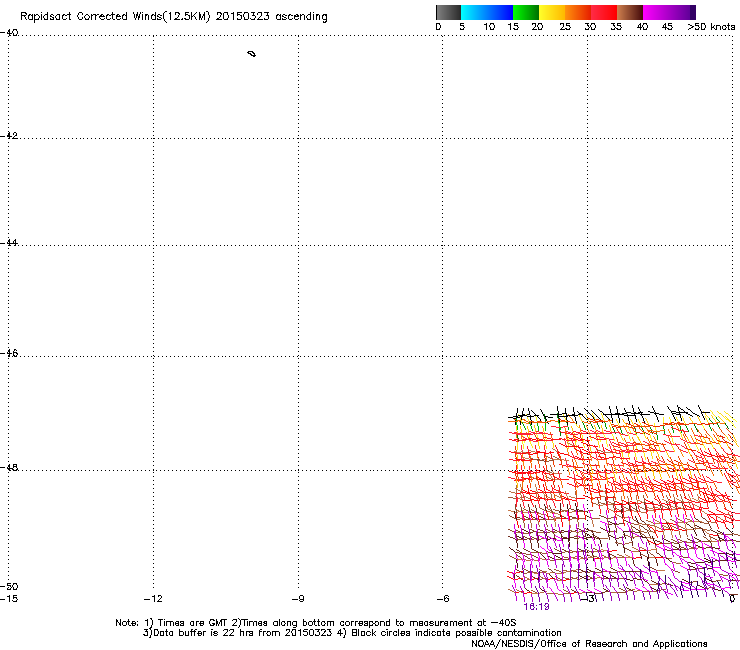Click the latitude label '-46'
This screenshot has height=650, width=740.
(x=9, y=353)
